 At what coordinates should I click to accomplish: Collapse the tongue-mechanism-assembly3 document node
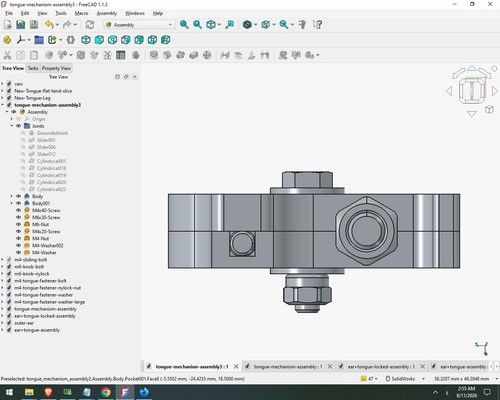[x=3, y=105]
